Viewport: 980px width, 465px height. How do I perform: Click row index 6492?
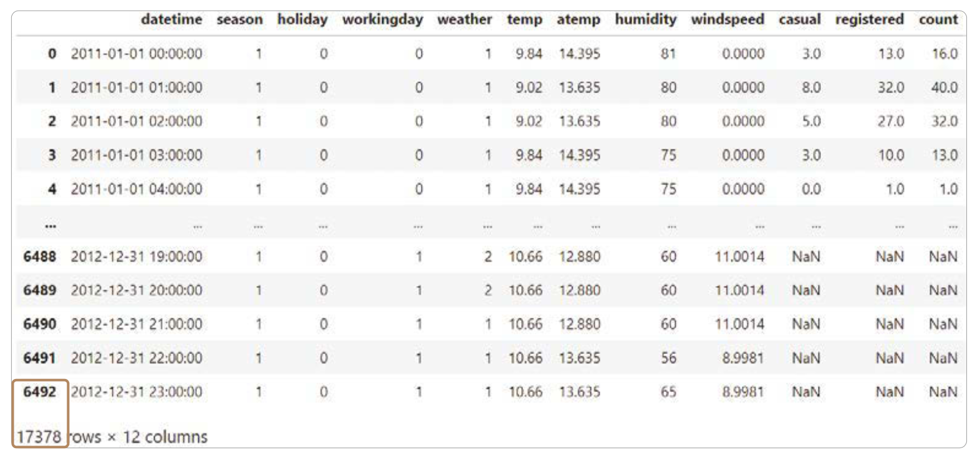point(39,392)
